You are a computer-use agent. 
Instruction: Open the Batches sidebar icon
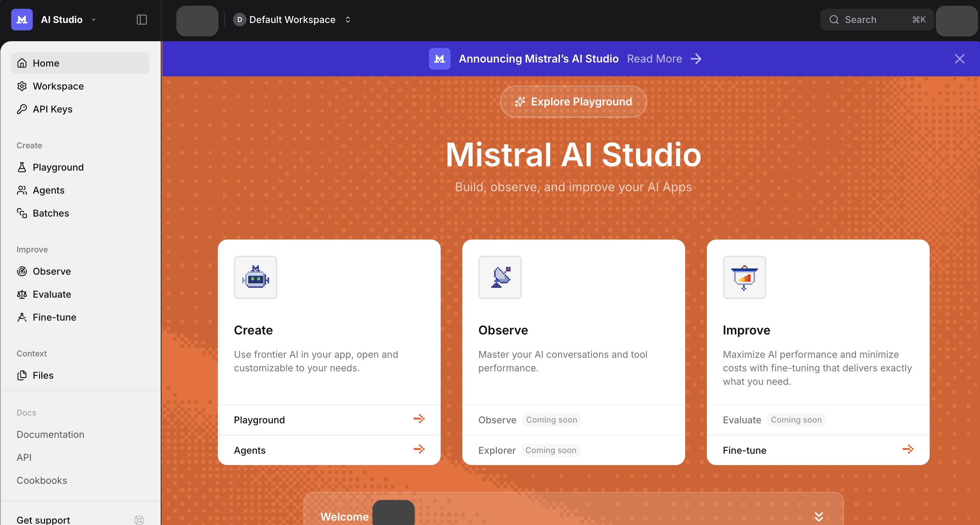tap(22, 213)
